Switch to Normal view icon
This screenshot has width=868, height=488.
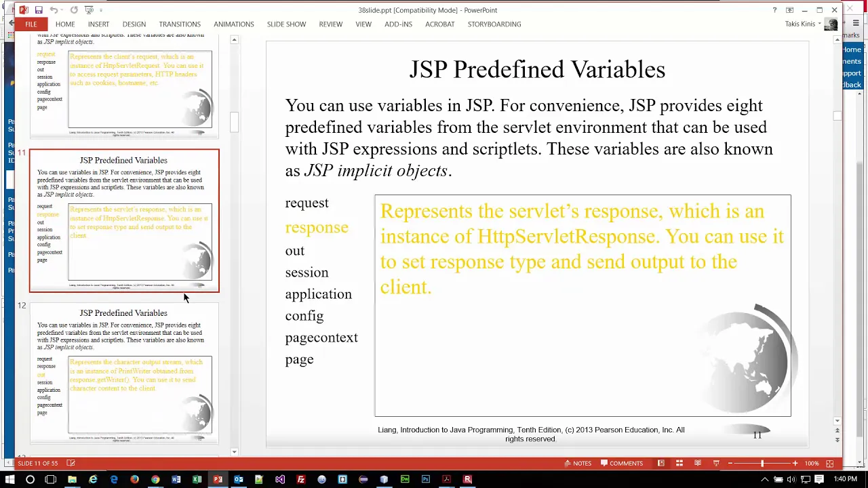660,464
